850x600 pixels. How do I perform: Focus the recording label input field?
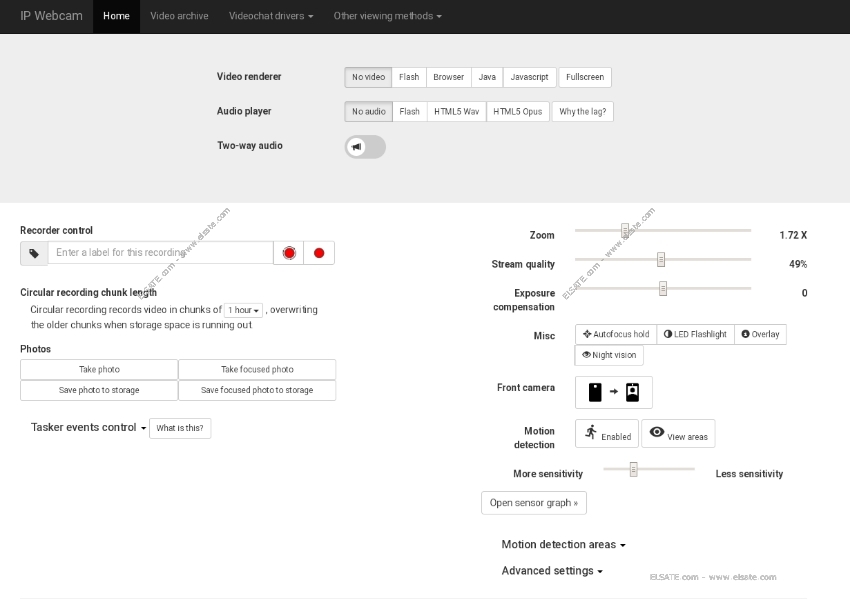[x=161, y=253]
